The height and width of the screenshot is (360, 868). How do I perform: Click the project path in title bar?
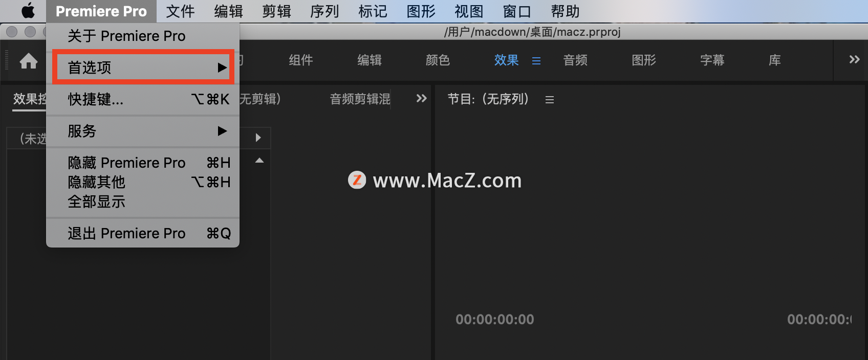coord(532,32)
